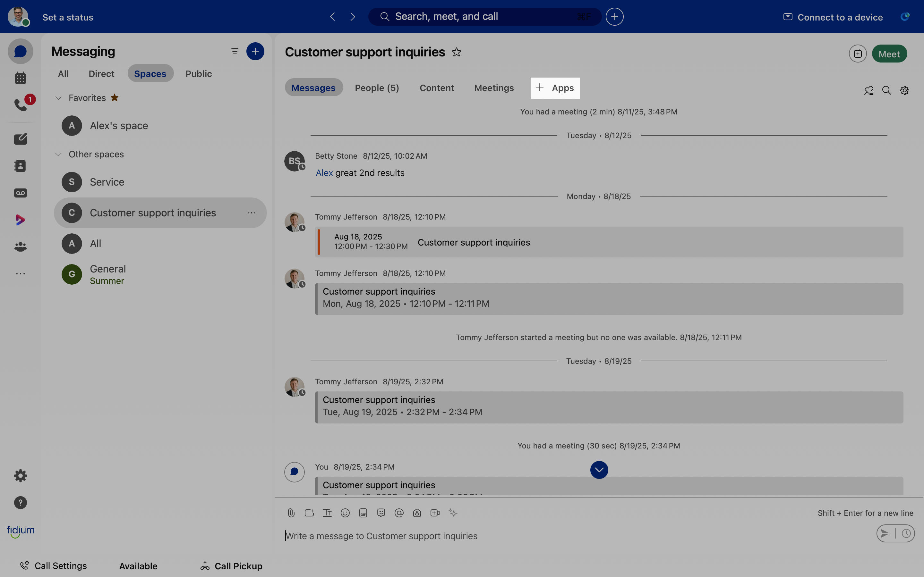Collapse the Other spaces section

point(58,155)
